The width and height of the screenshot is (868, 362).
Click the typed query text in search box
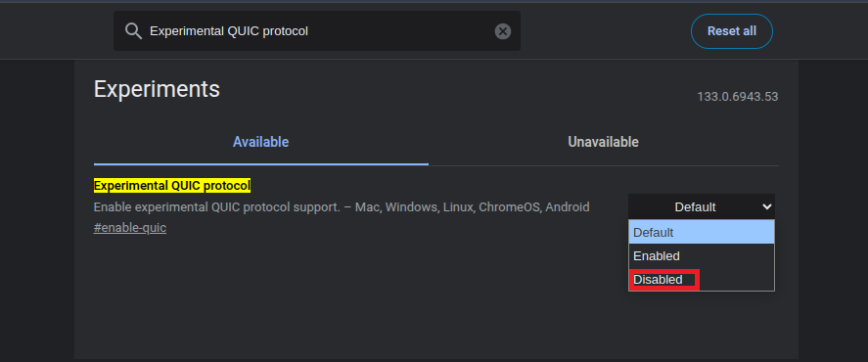click(229, 31)
